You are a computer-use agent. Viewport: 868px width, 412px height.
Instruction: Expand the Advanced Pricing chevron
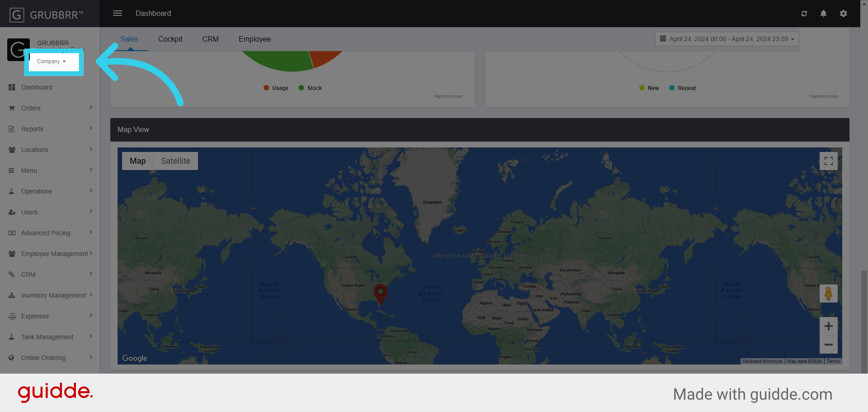91,232
